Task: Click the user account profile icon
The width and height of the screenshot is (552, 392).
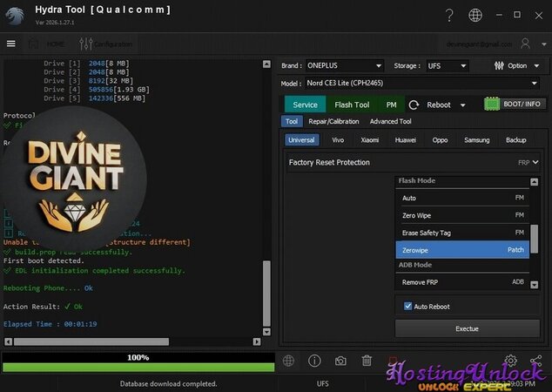Action: point(525,44)
